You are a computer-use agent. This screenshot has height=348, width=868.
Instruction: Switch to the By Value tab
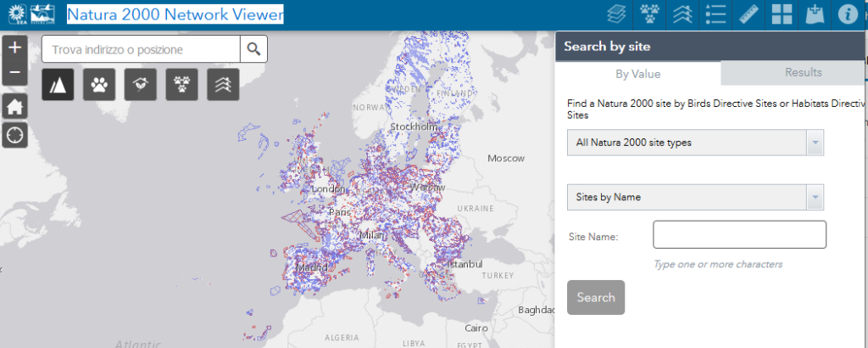point(637,74)
